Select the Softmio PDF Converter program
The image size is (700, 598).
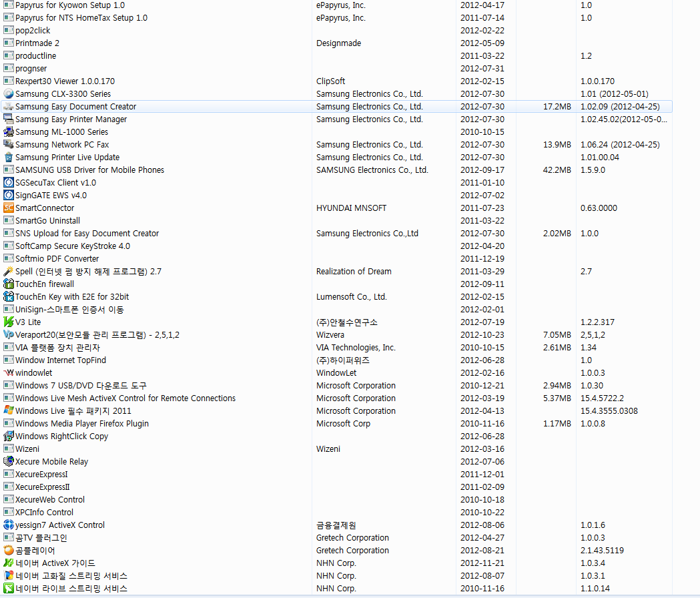pyautogui.click(x=57, y=259)
